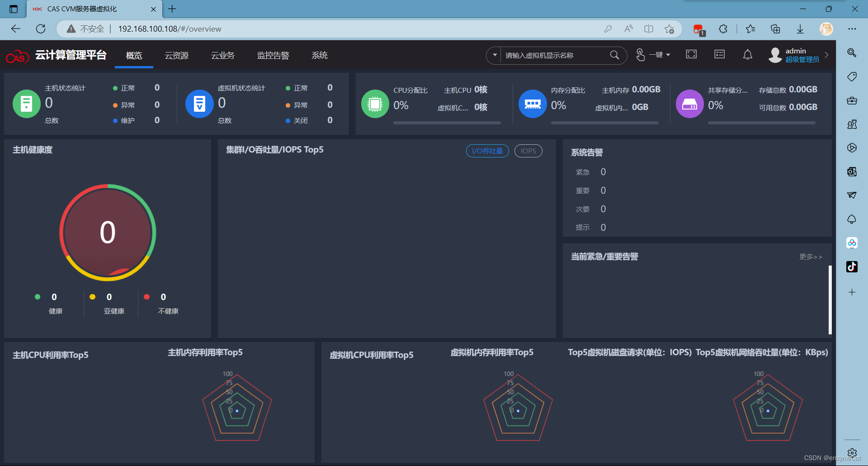Click the 紧急 alarm count
The width and height of the screenshot is (868, 466).
pos(603,172)
